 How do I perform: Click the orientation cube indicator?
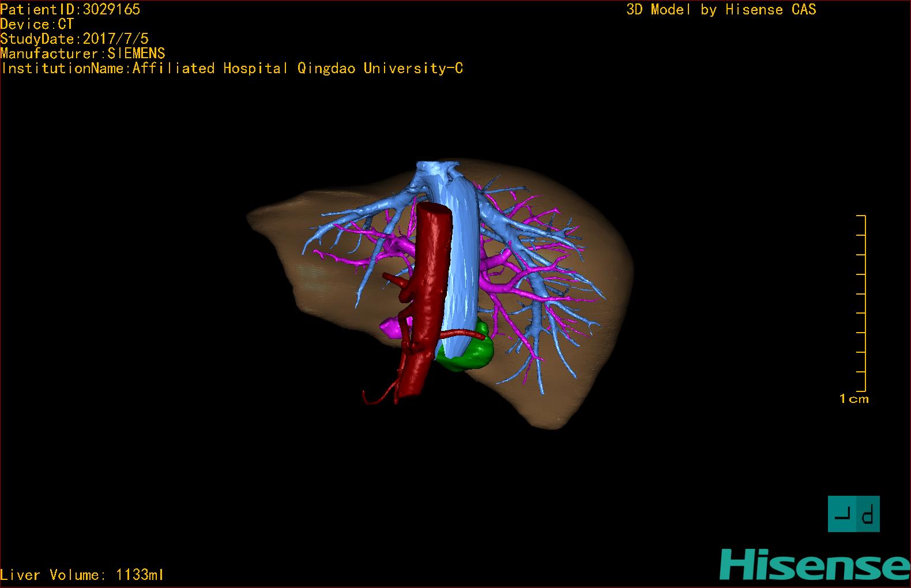pos(853,514)
